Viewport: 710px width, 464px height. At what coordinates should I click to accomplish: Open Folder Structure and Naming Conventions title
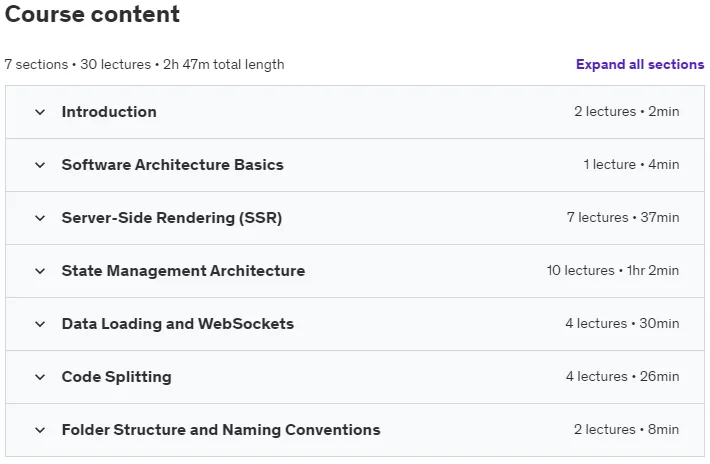[x=221, y=430]
